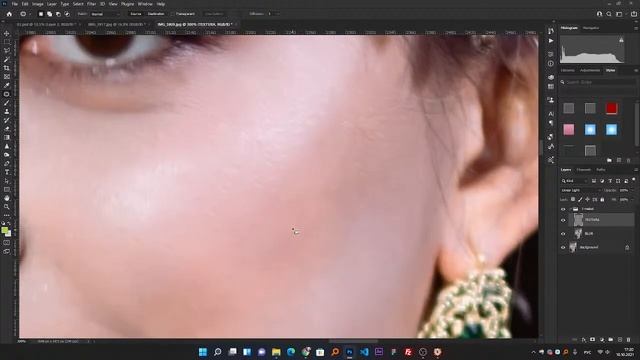Select the Rectangular Marquee tool

tap(7, 42)
